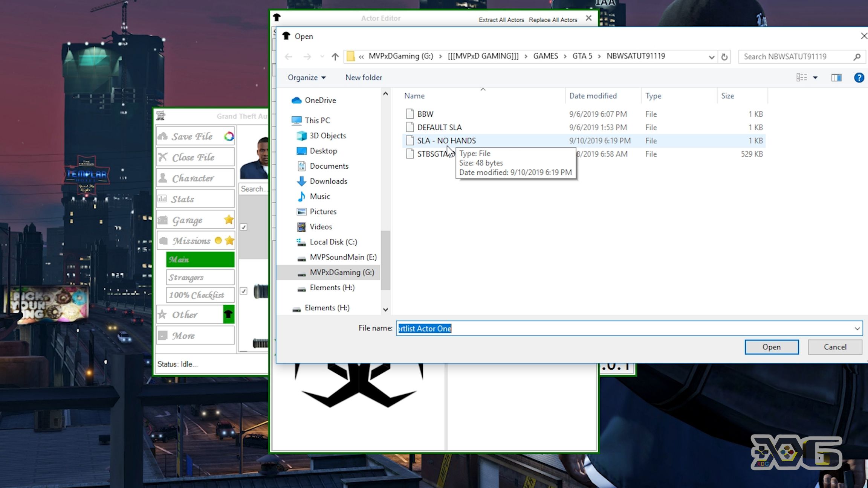Toggle upper checkbox in save editor list

(x=243, y=227)
